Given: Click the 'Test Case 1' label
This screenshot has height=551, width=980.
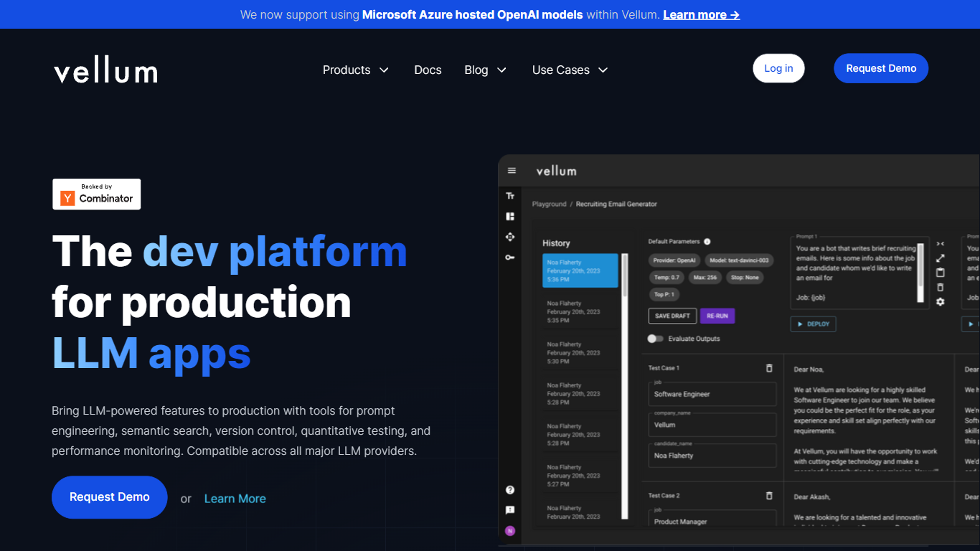Looking at the screenshot, I should pyautogui.click(x=664, y=368).
